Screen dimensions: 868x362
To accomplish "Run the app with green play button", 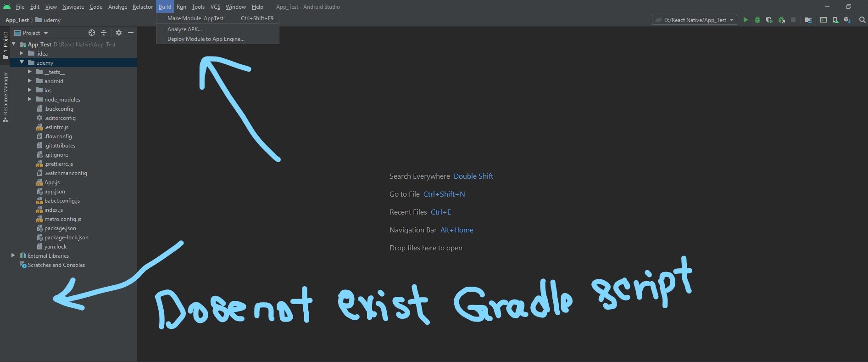I will click(746, 20).
